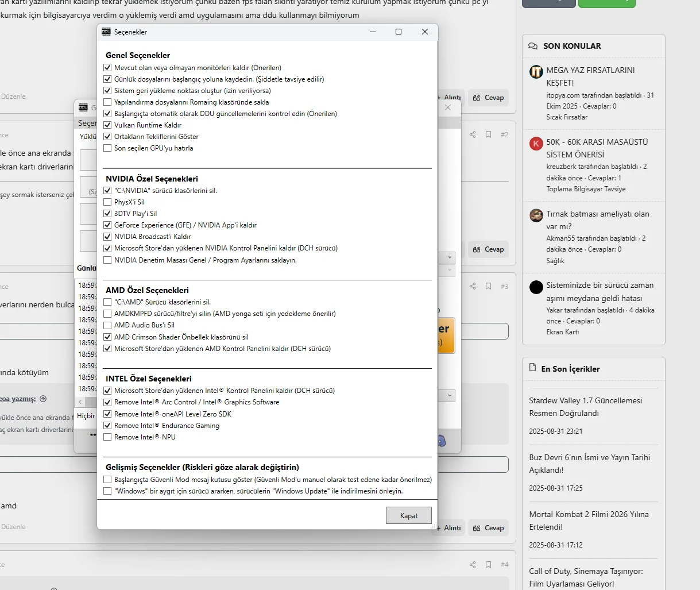The image size is (700, 590).
Task: Close the background DDU window
Action: 448,107
